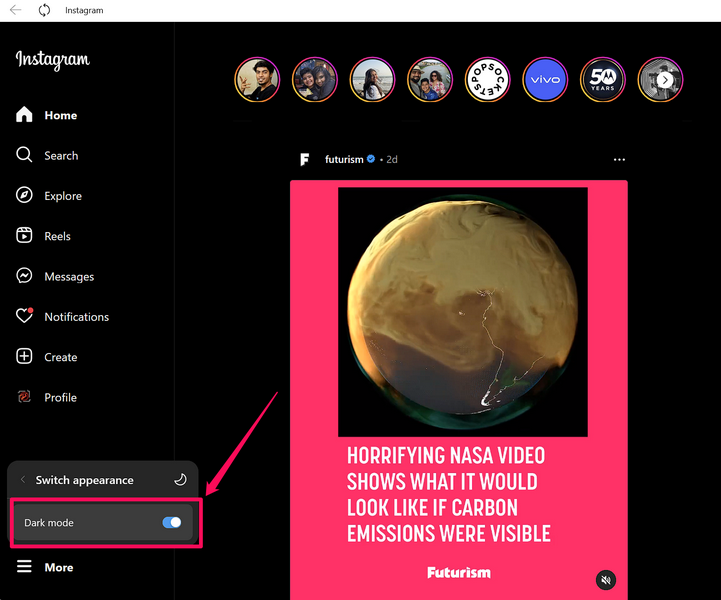This screenshot has height=600, width=721.
Task: Click the Home icon in sidebar
Action: point(25,115)
